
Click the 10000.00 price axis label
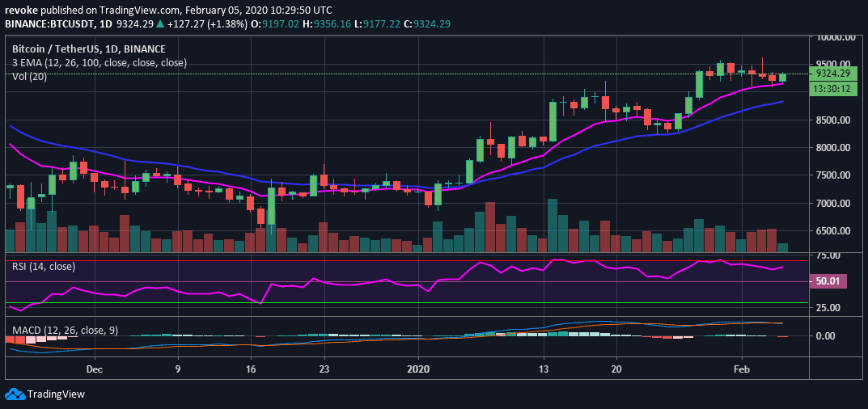(x=836, y=37)
